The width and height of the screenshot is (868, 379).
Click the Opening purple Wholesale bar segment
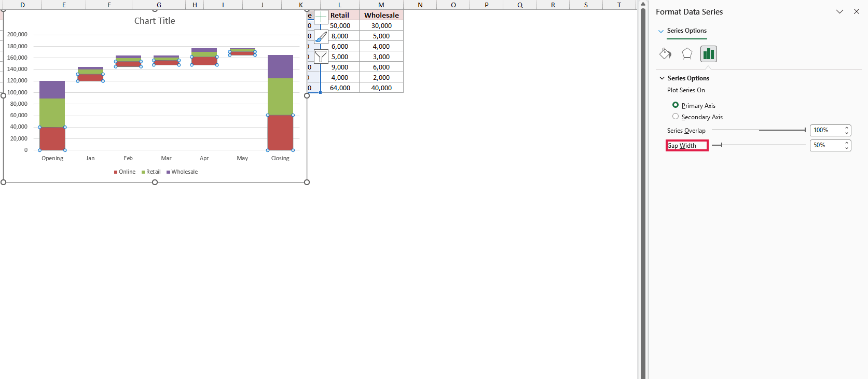click(52, 90)
